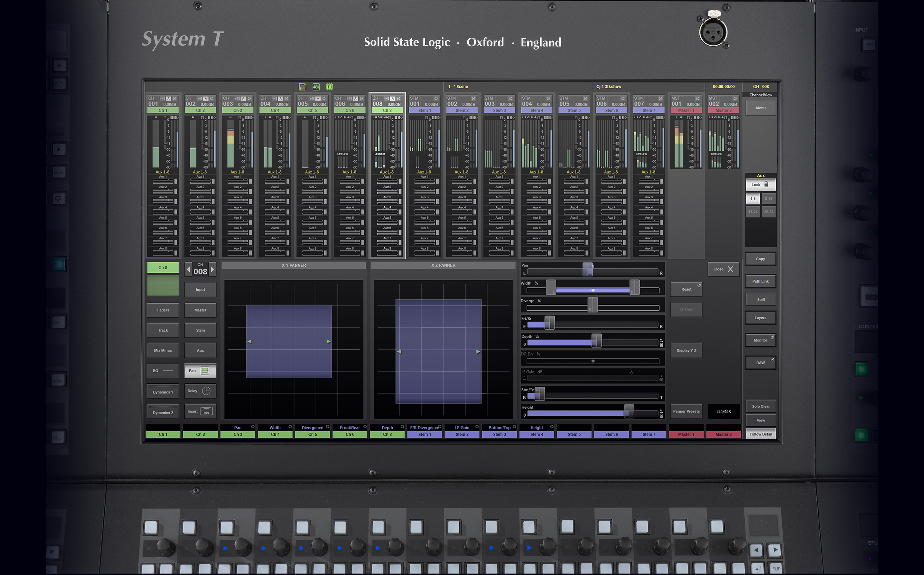This screenshot has height=575, width=924.
Task: Click the left green arrow in X-Z panner
Action: pyautogui.click(x=399, y=352)
